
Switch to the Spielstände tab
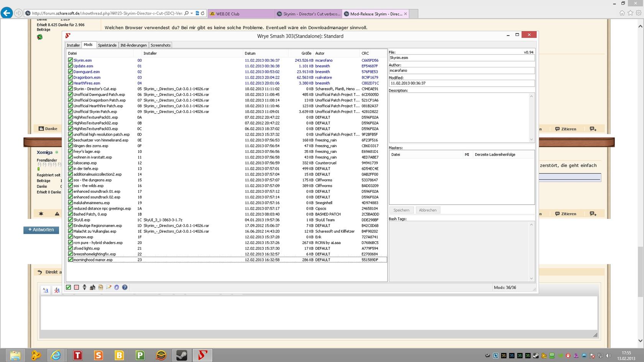click(x=107, y=45)
